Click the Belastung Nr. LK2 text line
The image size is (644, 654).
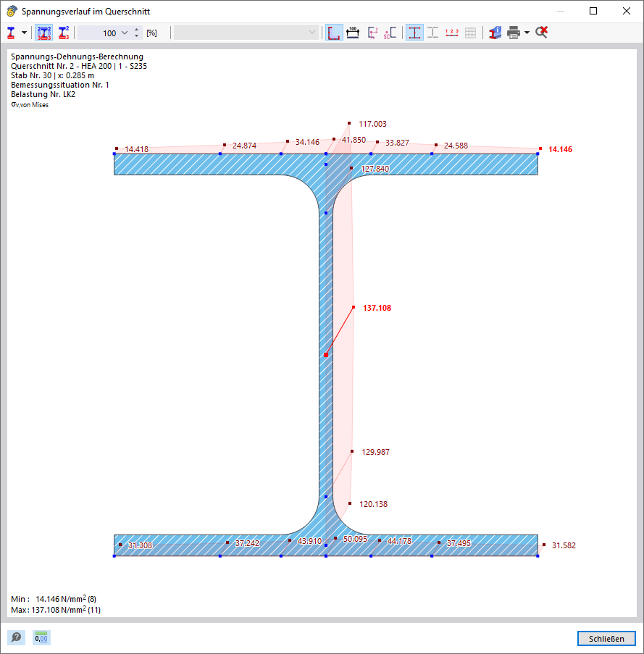tap(43, 94)
